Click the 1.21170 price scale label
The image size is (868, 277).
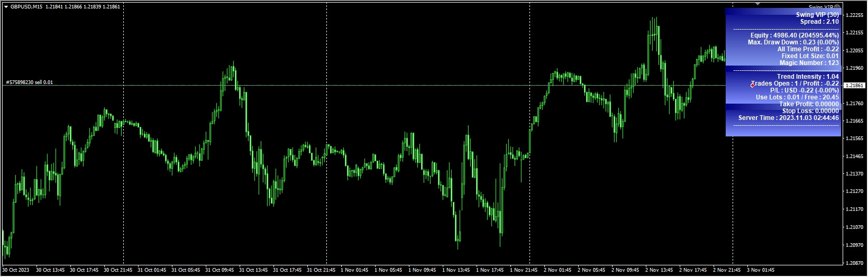pyautogui.click(x=854, y=209)
